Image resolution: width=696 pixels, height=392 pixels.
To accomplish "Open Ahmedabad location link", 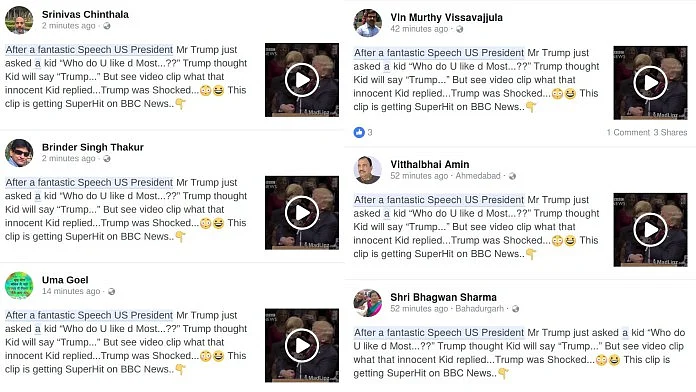I will (478, 176).
